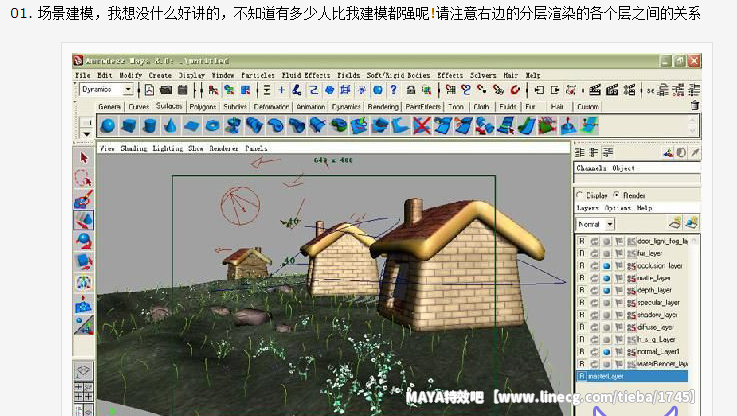Click the red X shelf icon

[422, 126]
